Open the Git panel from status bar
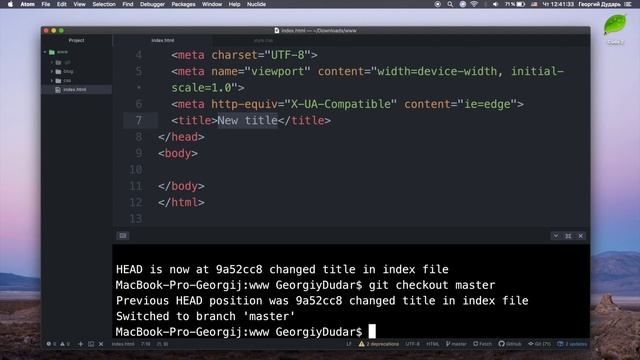Image resolution: width=640 pixels, height=360 pixels. click(x=540, y=344)
